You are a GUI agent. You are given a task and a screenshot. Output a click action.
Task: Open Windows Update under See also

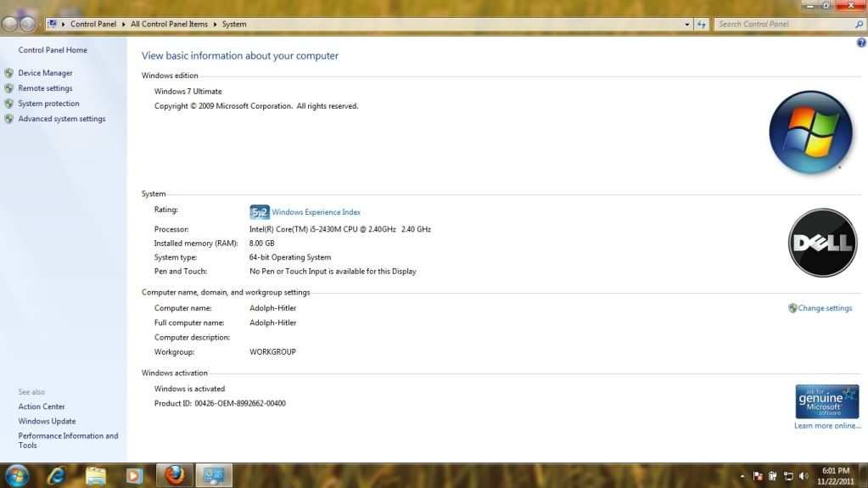(47, 421)
